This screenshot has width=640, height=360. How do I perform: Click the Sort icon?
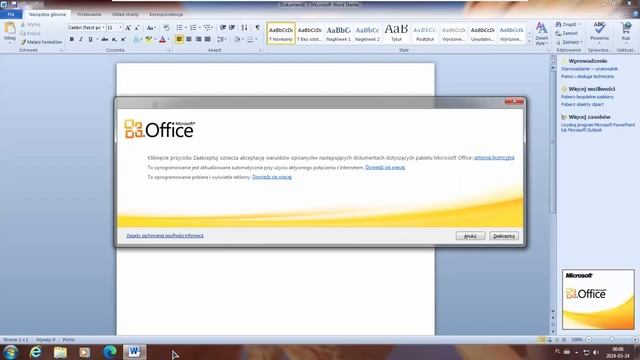tap(244, 27)
